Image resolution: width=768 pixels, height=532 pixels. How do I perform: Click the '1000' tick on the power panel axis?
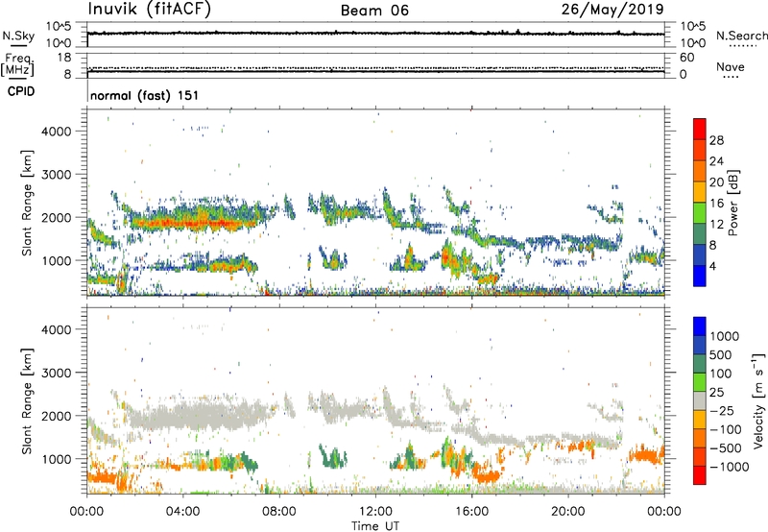pos(57,260)
